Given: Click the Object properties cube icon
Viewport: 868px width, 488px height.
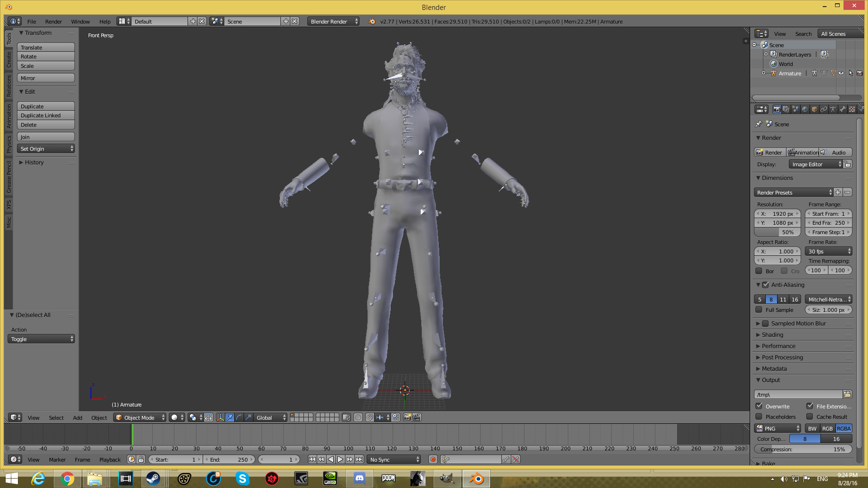Looking at the screenshot, I should (814, 109).
